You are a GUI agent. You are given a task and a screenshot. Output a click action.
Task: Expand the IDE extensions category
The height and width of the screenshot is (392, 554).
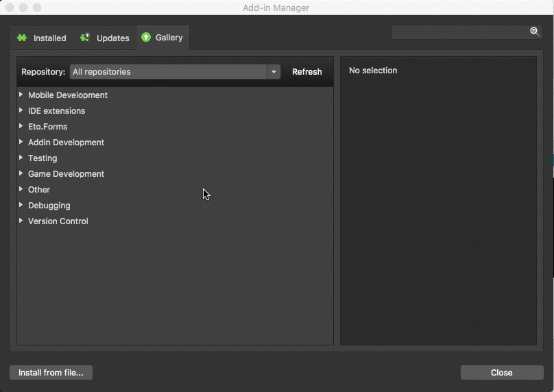pyautogui.click(x=21, y=110)
